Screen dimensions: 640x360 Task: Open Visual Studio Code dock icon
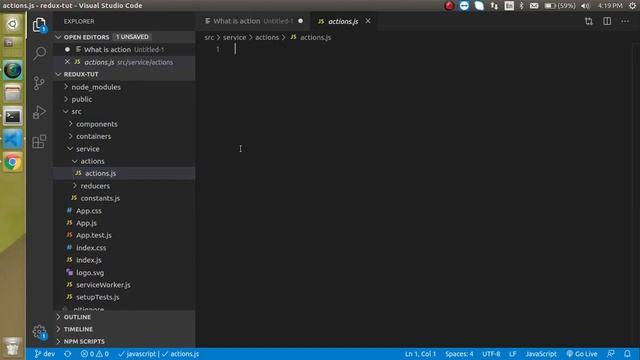[x=13, y=140]
